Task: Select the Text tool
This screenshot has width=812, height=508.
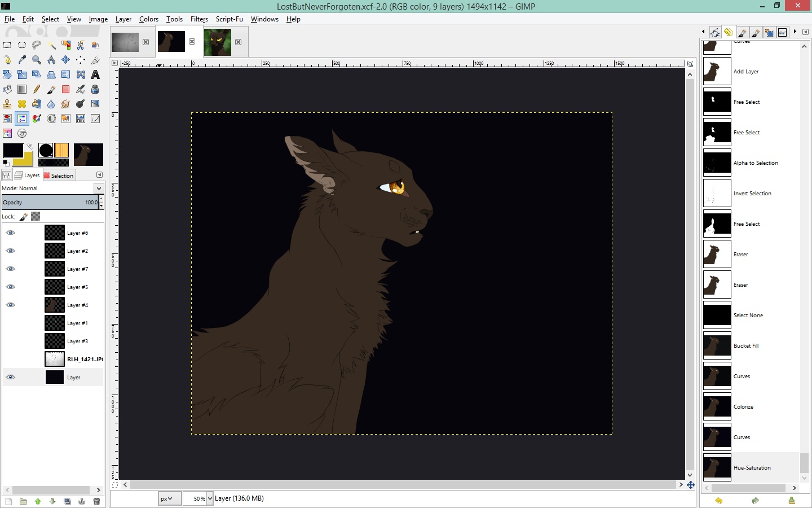Action: [95, 75]
